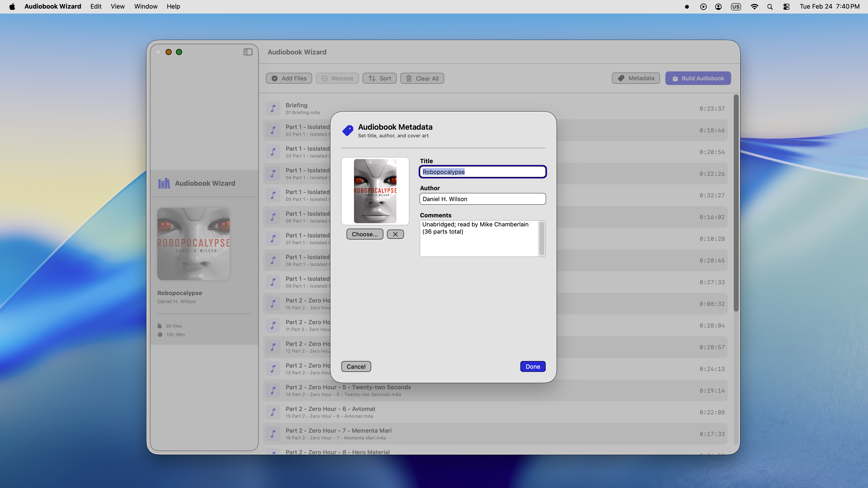Screen dimensions: 868x488
Task: Cancel the Audiobook Metadata dialog
Action: click(x=356, y=366)
